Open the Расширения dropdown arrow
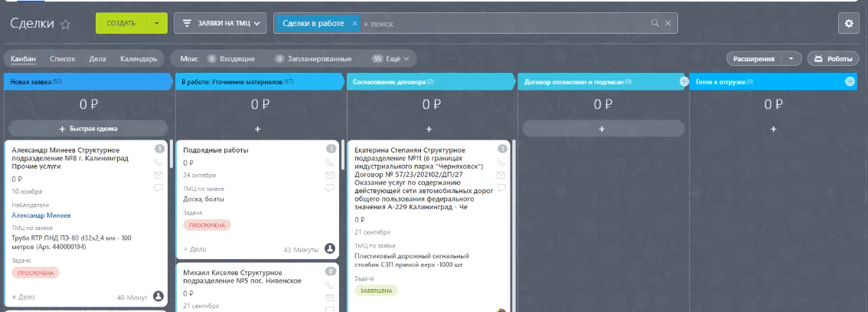Image resolution: width=868 pixels, height=312 pixels. click(x=791, y=59)
